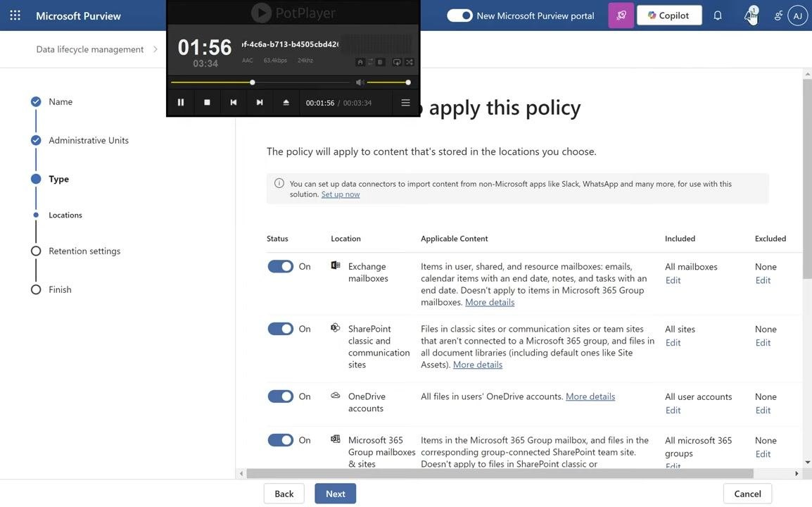Click the OneDrive accounts cloud icon
This screenshot has width=812, height=507.
336,396
